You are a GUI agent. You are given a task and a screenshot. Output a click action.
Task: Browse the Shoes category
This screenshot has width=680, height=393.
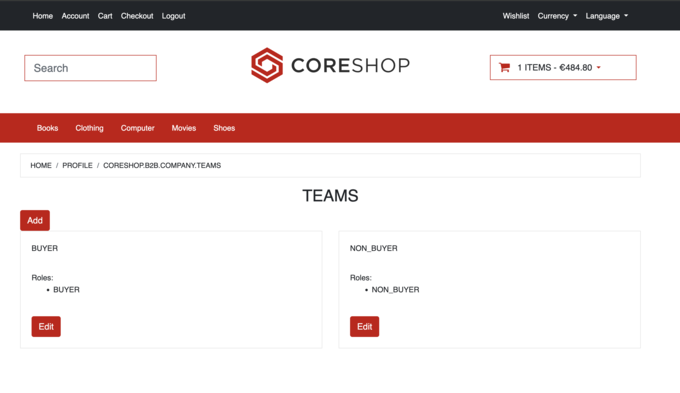[x=224, y=128]
